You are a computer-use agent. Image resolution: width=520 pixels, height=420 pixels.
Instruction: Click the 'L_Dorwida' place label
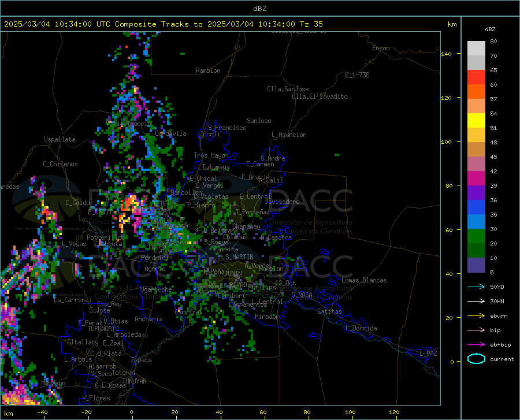361,328
